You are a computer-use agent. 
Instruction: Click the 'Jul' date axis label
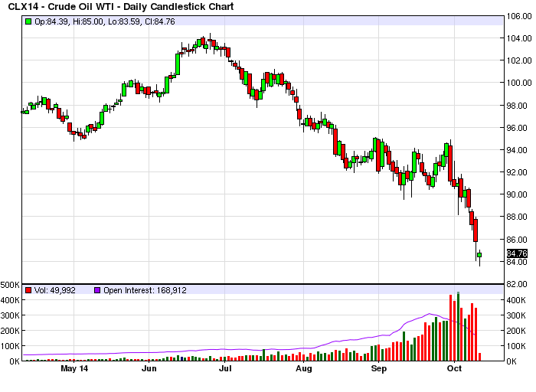[x=225, y=368]
